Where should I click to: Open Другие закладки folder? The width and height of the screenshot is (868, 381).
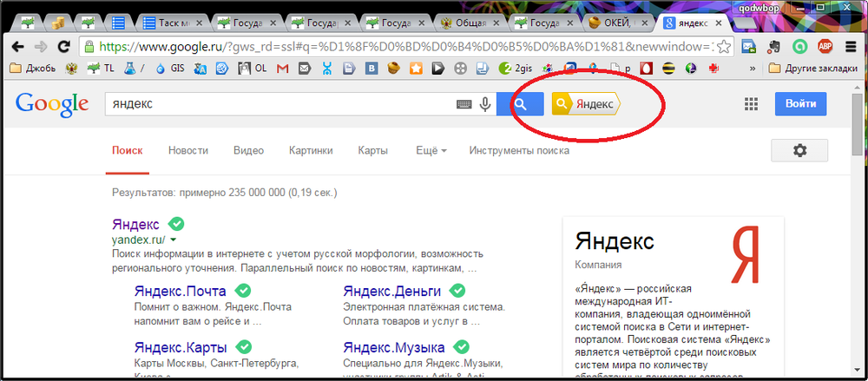pyautogui.click(x=813, y=69)
